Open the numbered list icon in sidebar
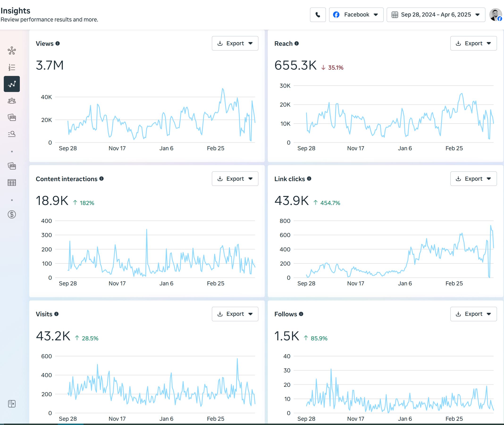504x425 pixels. click(x=12, y=67)
